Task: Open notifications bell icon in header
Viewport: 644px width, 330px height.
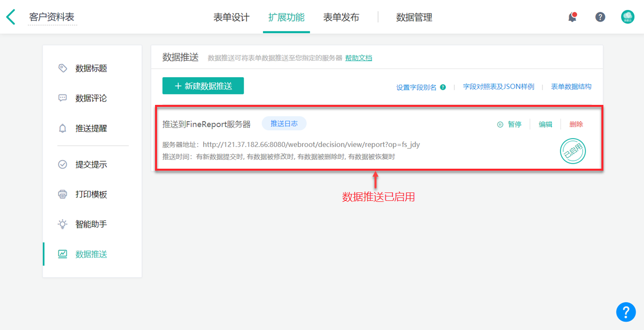Action: click(572, 17)
